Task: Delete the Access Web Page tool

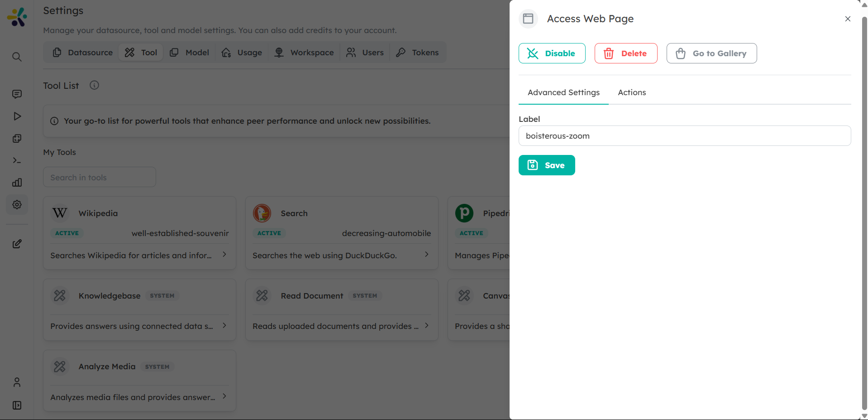Action: (x=626, y=53)
